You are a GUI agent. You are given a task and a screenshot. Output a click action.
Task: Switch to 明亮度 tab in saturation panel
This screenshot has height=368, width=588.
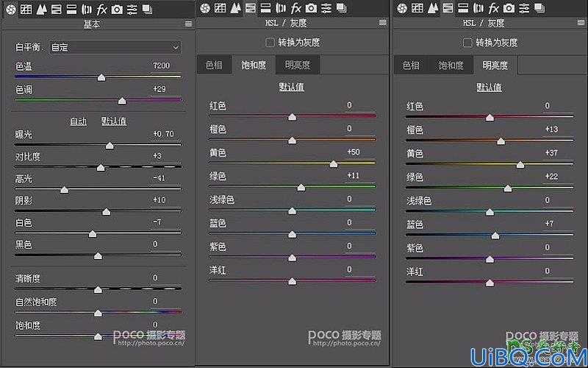[x=298, y=65]
